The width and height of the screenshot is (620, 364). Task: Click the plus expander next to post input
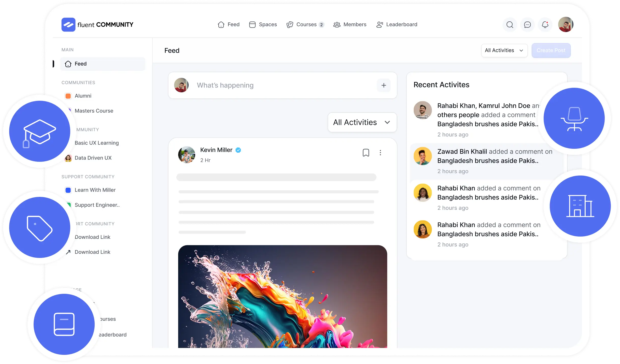click(383, 85)
